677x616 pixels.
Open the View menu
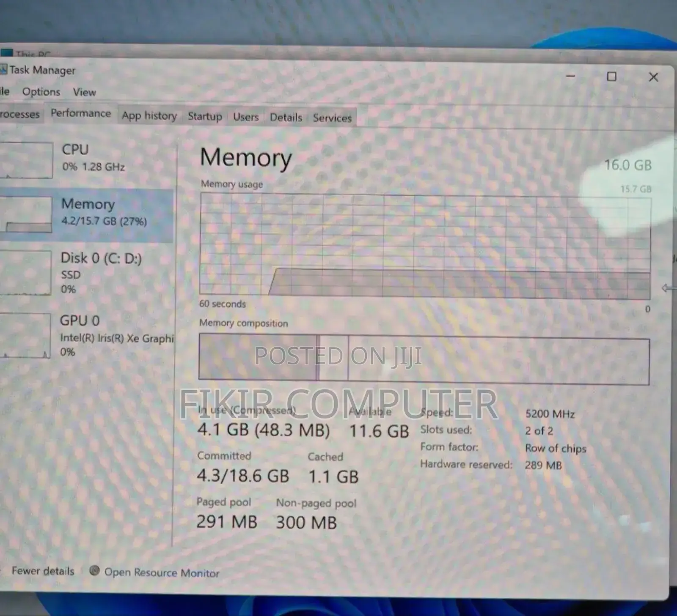click(x=84, y=92)
